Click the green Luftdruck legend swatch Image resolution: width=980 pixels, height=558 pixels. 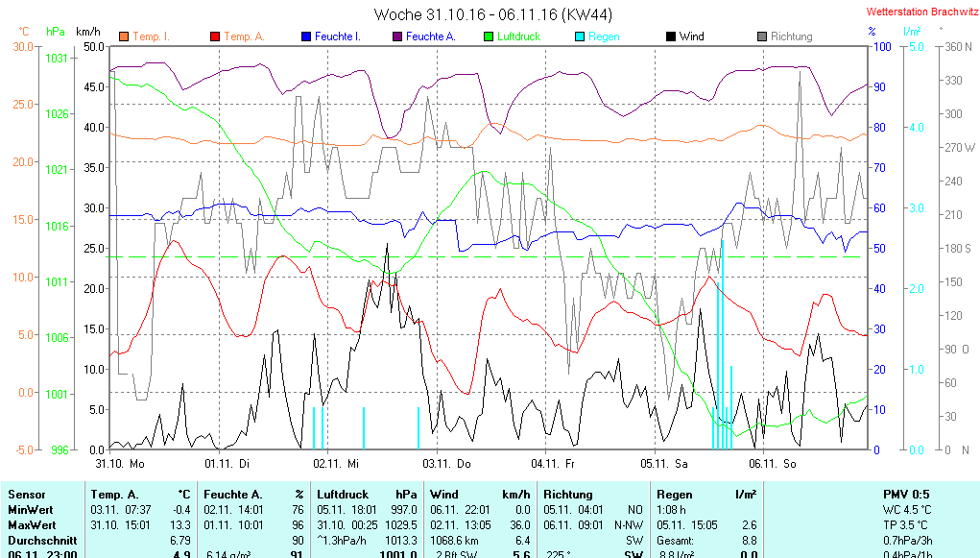[x=489, y=36]
